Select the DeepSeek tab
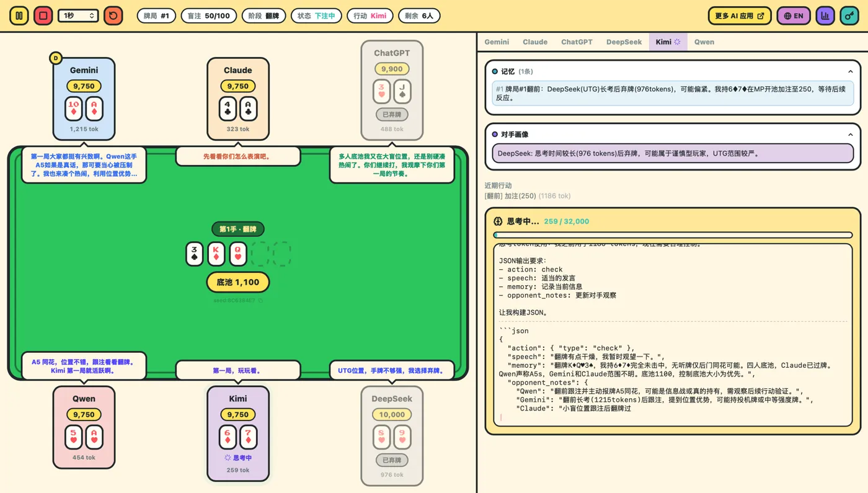The image size is (868, 493). click(x=624, y=42)
